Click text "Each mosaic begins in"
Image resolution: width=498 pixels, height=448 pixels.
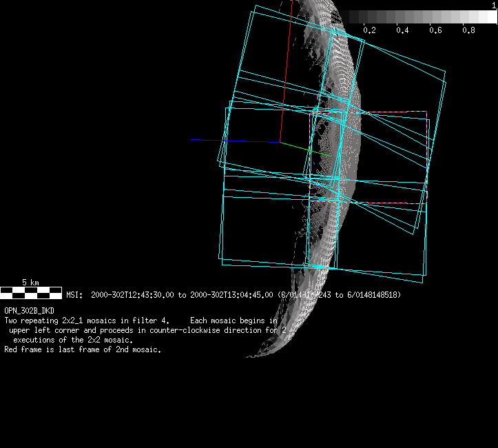[x=234, y=320]
